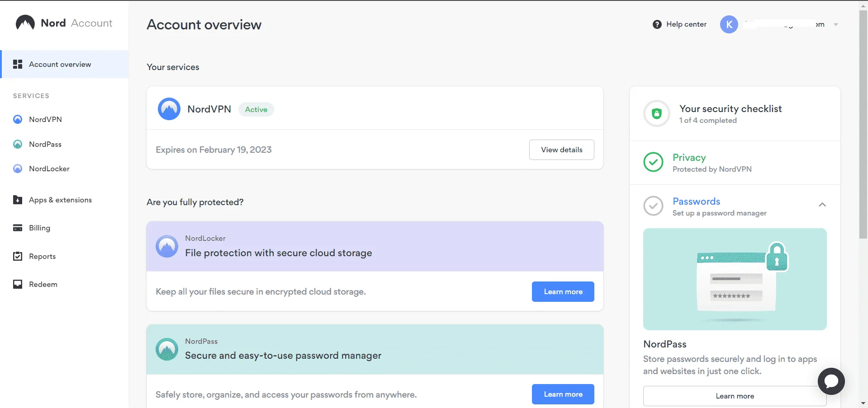Open the Redeem page

(43, 284)
